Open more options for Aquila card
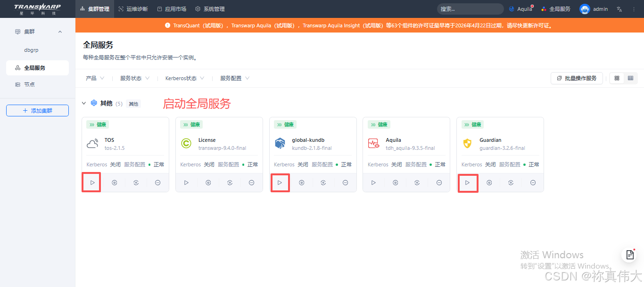This screenshot has height=287, width=644. coord(439,182)
